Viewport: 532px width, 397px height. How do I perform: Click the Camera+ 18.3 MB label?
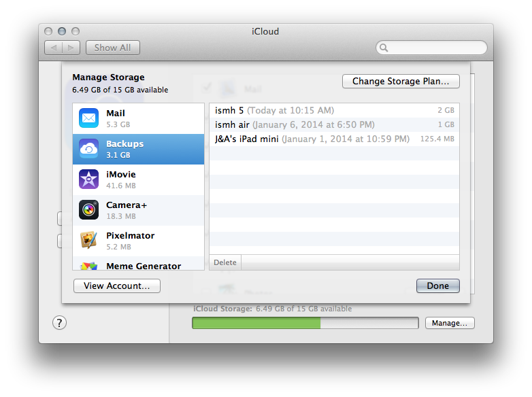[127, 210]
